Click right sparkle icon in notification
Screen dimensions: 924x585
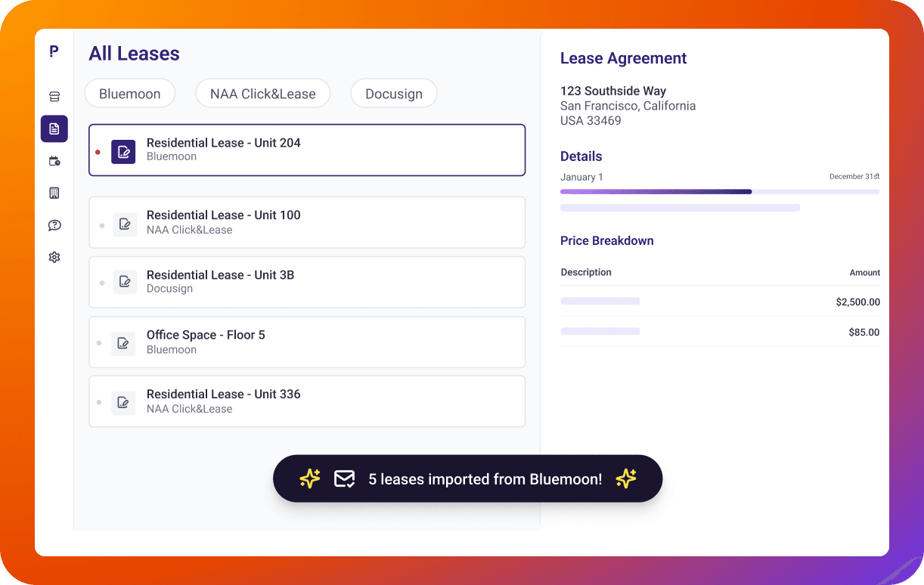pos(626,478)
